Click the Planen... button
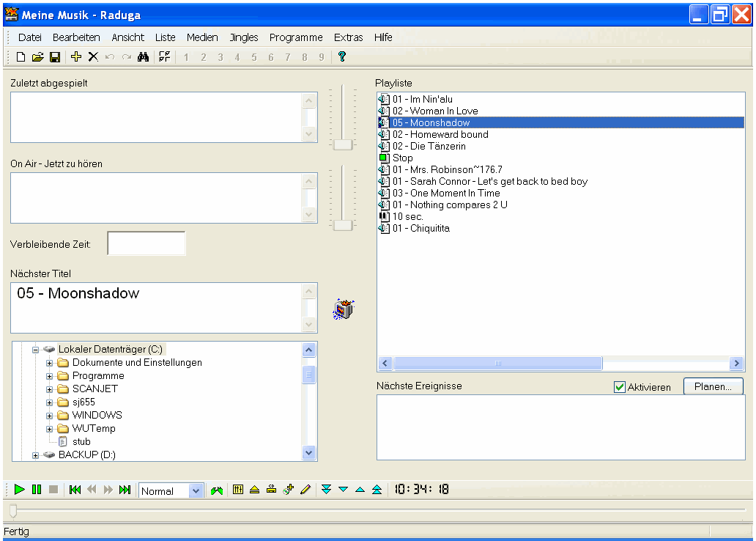The image size is (756, 541). click(713, 386)
